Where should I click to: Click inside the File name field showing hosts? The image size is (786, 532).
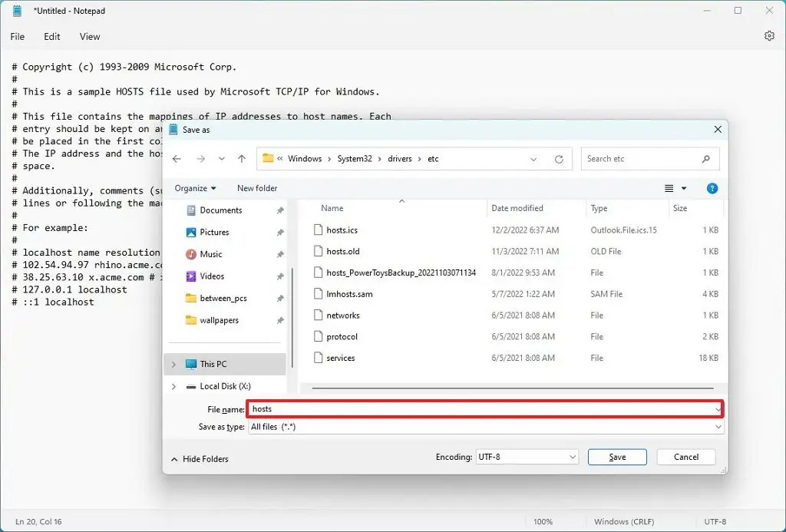384,409
